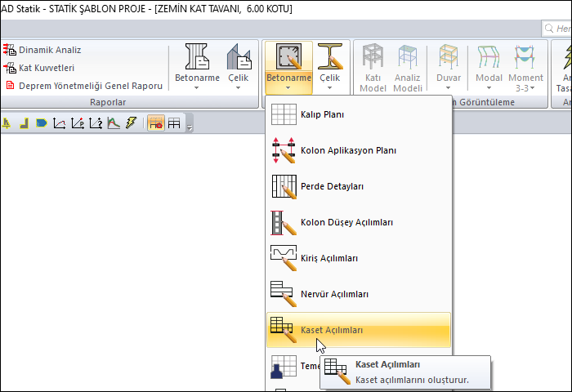
Task: Click the yellow L-shaped section toolbar icon
Action: point(24,123)
